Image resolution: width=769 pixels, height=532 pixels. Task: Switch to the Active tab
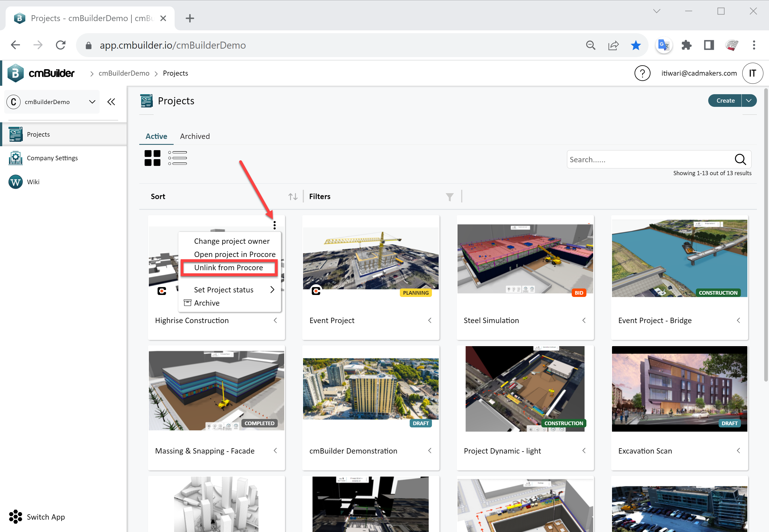click(x=156, y=136)
